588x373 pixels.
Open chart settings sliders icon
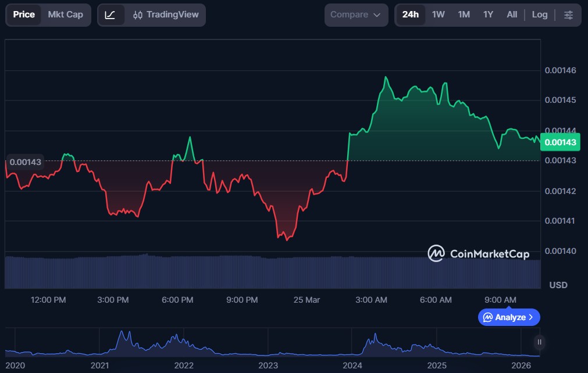[x=568, y=15]
